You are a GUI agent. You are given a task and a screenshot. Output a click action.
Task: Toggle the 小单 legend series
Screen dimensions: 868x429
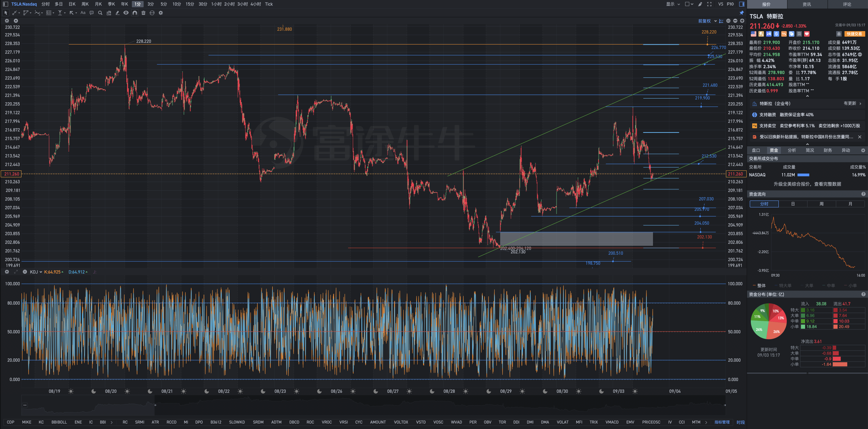[851, 286]
